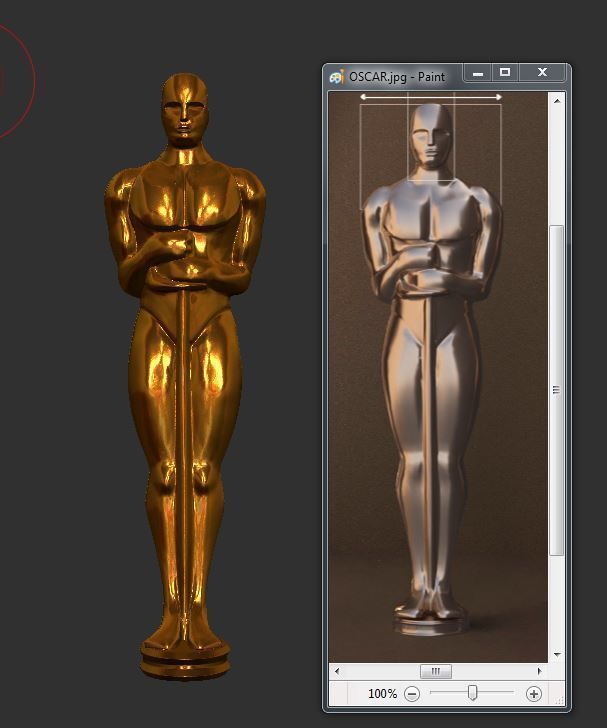Click the Paint app icon in title bar
Image resolution: width=607 pixels, height=728 pixels.
click(x=336, y=77)
